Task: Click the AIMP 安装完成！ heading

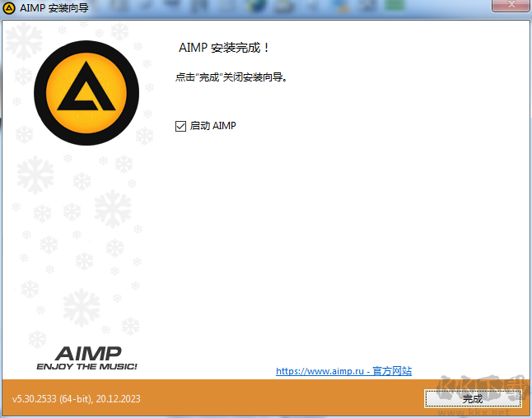Action: pyautogui.click(x=225, y=48)
